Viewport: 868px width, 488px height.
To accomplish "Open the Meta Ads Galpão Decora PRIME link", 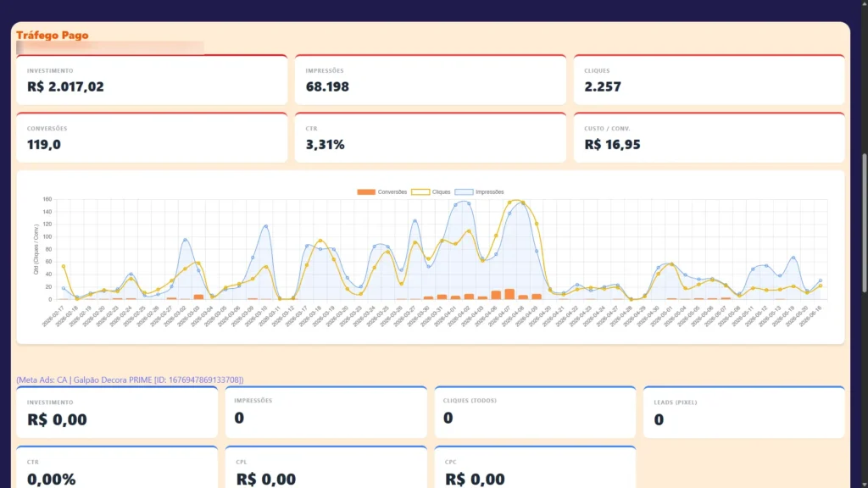I will 130,380.
